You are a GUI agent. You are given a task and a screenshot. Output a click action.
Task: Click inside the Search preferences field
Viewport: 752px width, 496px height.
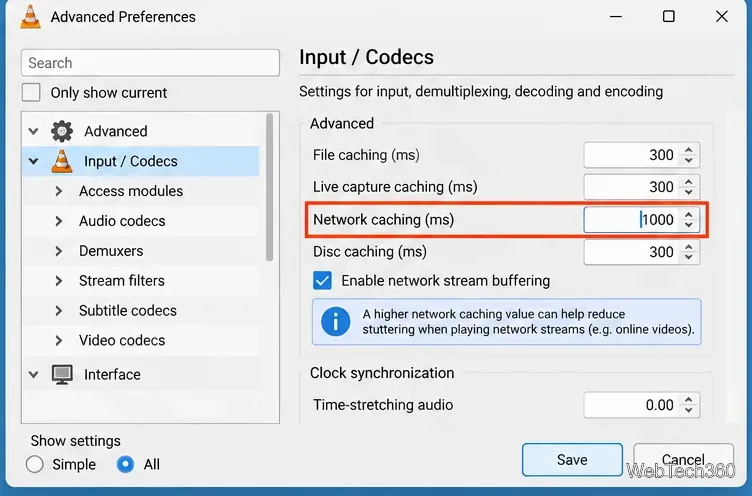click(x=150, y=63)
